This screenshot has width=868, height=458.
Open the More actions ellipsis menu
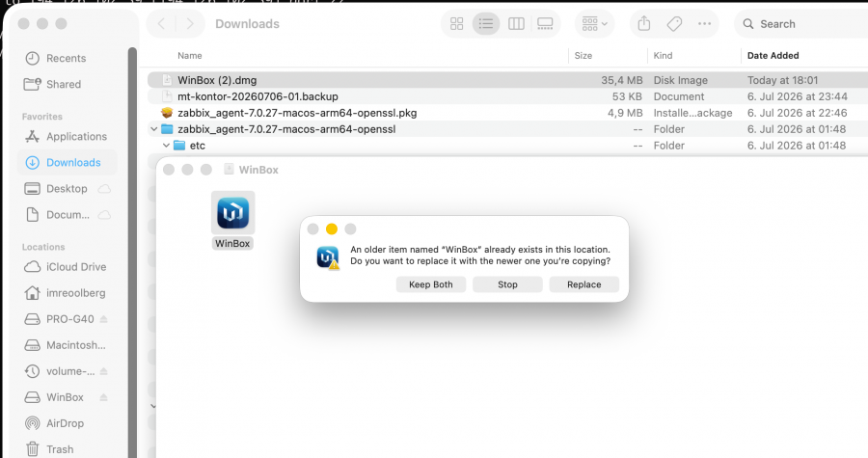(704, 24)
